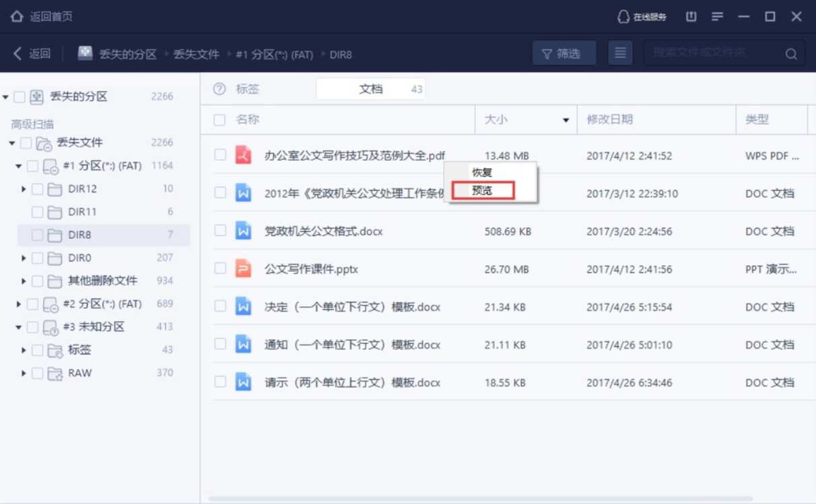This screenshot has width=816, height=504.
Task: Click the Word icon of 通知（一个单位下行文）模板.docx
Action: (243, 344)
